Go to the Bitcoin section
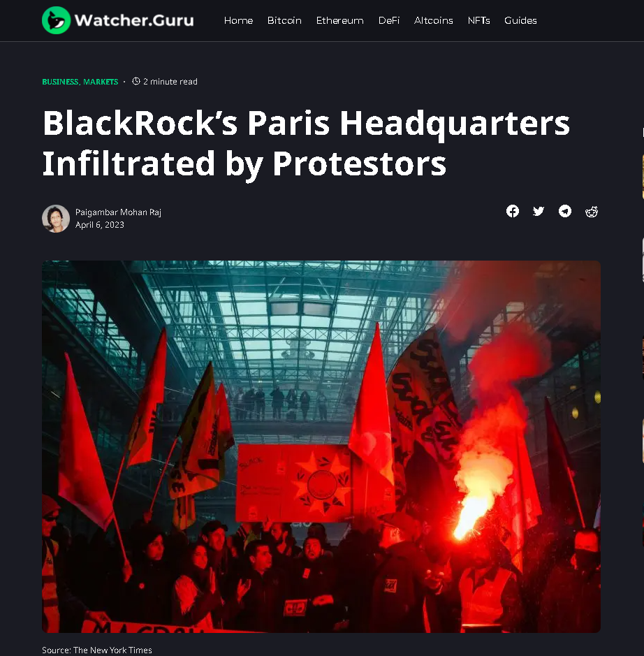This screenshot has width=644, height=656. pos(284,20)
